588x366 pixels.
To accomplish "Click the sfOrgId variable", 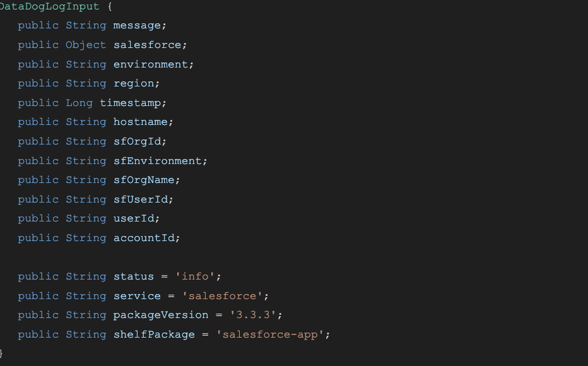I will 138,141.
